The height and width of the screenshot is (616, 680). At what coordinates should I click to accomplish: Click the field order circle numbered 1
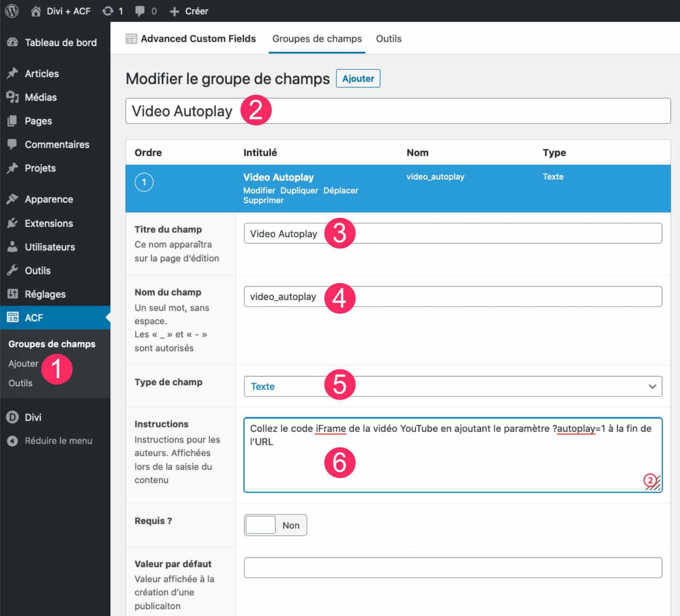(144, 182)
